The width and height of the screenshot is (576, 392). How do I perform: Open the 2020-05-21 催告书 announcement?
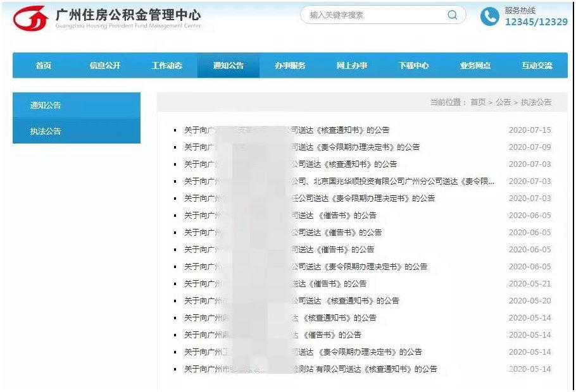(275, 284)
